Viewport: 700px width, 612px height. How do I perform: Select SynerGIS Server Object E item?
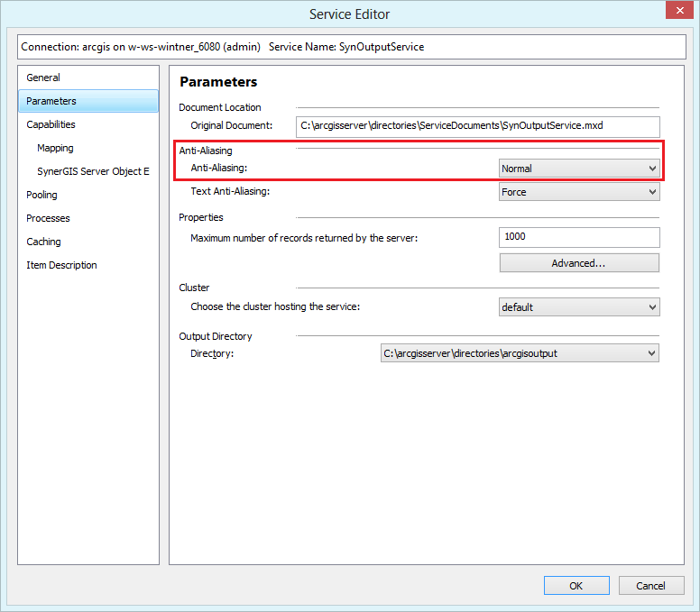[x=93, y=171]
